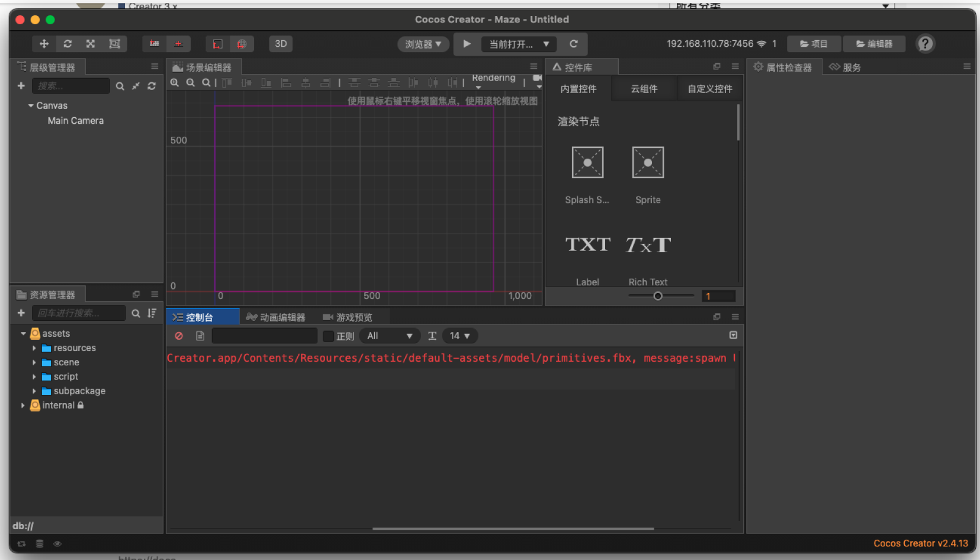Click the sort icon in 资源管理器
The image size is (980, 560).
tap(152, 313)
